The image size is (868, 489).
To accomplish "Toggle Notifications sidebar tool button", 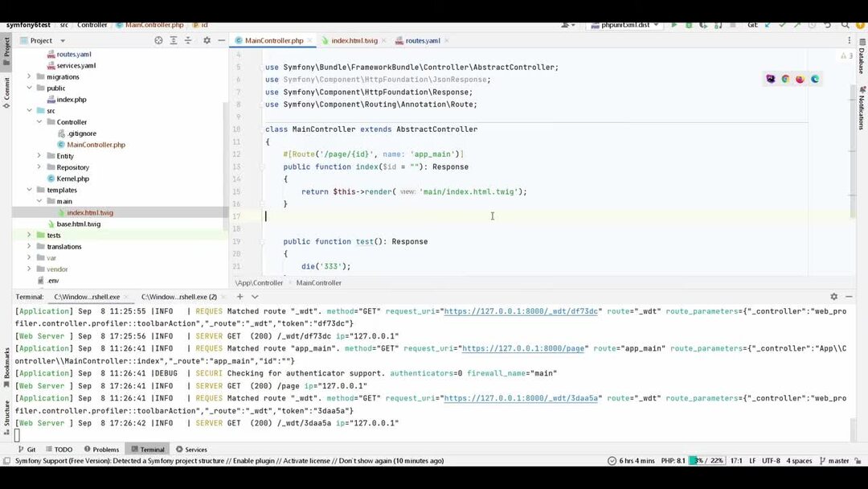I will 862,108.
